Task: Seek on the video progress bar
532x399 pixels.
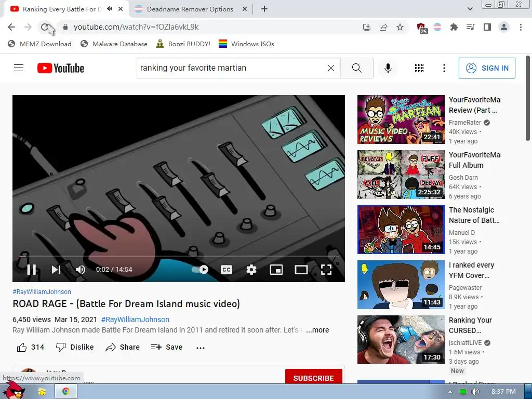Action: coord(179,257)
